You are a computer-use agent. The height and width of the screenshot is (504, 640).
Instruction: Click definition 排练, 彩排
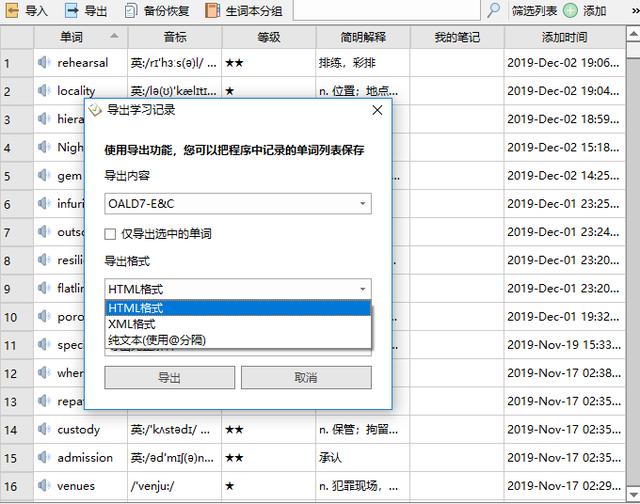click(347, 63)
